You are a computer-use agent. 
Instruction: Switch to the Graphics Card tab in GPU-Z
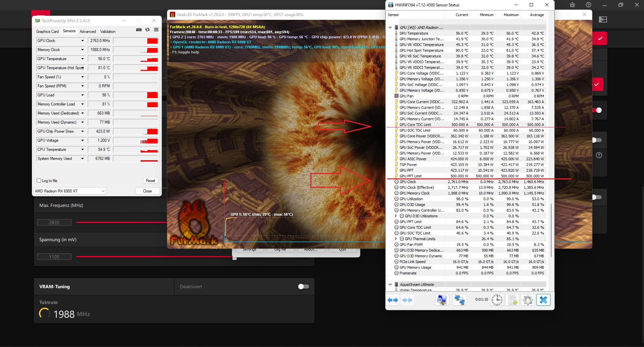tap(47, 31)
